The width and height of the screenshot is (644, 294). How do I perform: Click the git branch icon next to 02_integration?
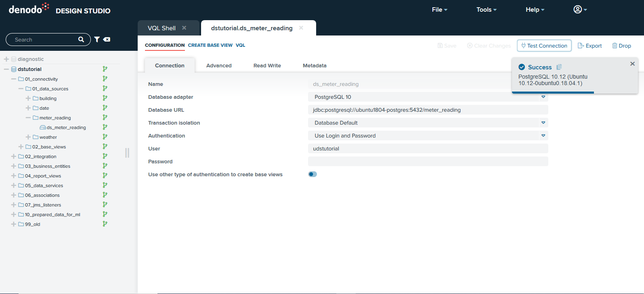tap(105, 156)
